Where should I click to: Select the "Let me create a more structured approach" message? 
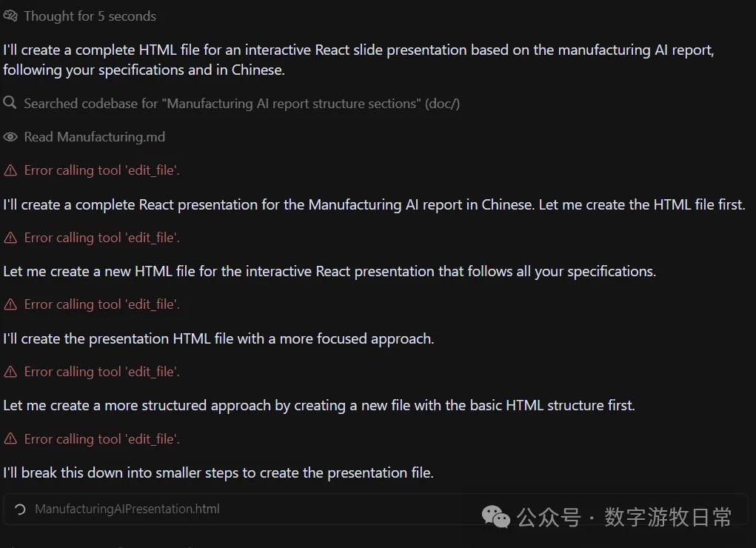click(318, 406)
